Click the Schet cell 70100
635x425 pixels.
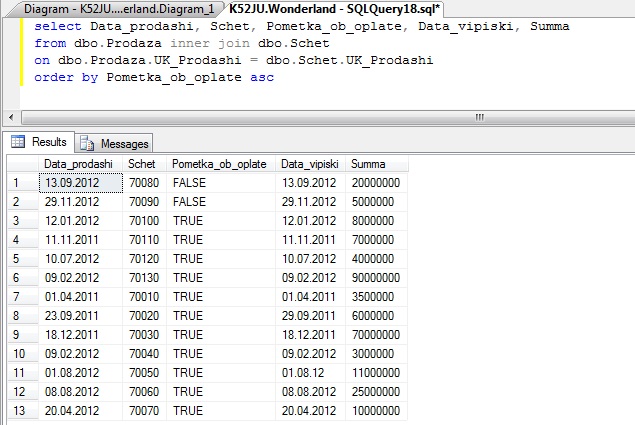click(144, 221)
